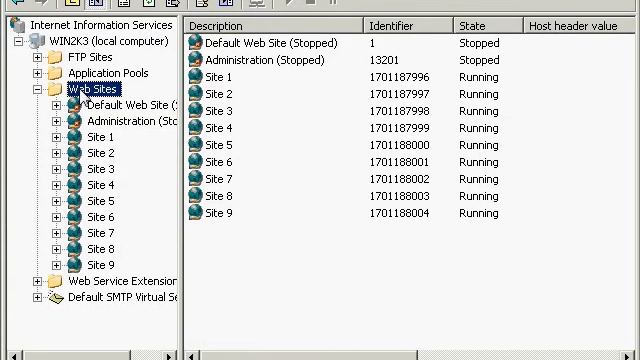Viewport: 640px width, 360px height.
Task: Select 'Site 7' row in the list pane
Action: pyautogui.click(x=409, y=179)
